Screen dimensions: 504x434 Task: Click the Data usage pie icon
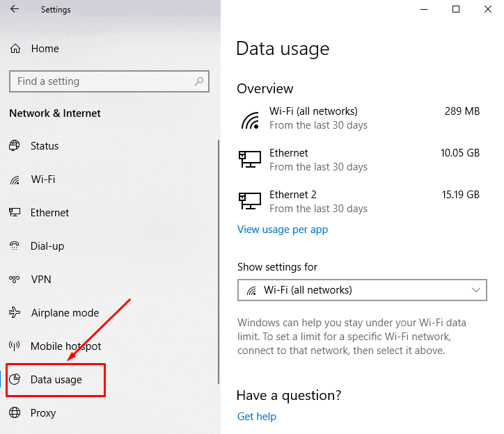[15, 379]
